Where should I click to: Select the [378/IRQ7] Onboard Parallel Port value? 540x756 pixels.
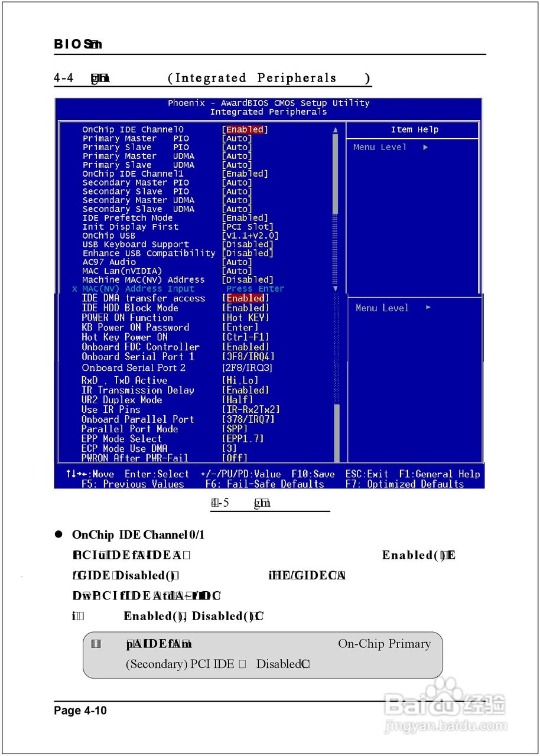[x=248, y=419]
